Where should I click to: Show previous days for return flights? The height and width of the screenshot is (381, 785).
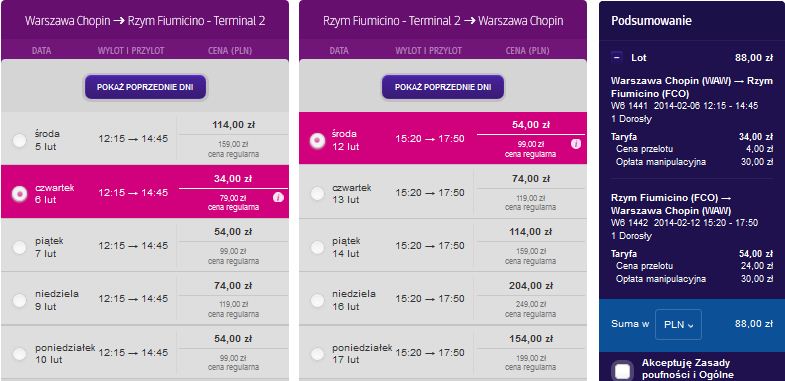pyautogui.click(x=443, y=87)
